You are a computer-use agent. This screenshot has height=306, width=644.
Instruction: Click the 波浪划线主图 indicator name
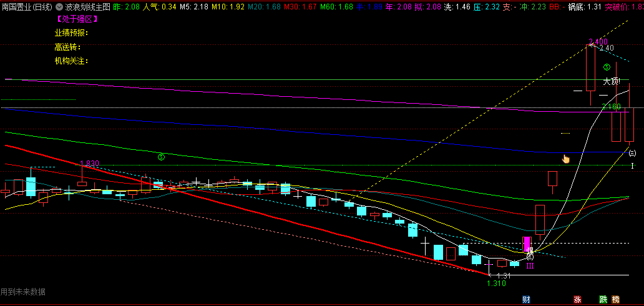tap(87, 7)
